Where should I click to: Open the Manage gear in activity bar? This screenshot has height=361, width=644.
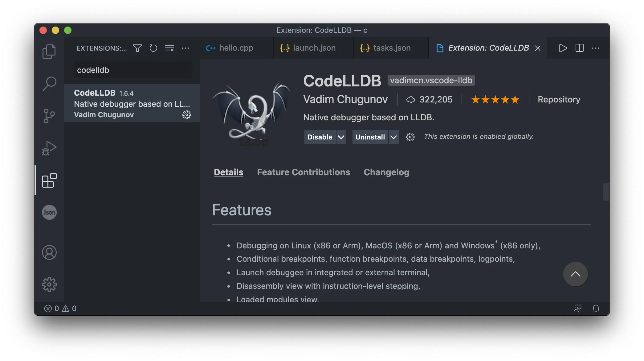coord(49,284)
